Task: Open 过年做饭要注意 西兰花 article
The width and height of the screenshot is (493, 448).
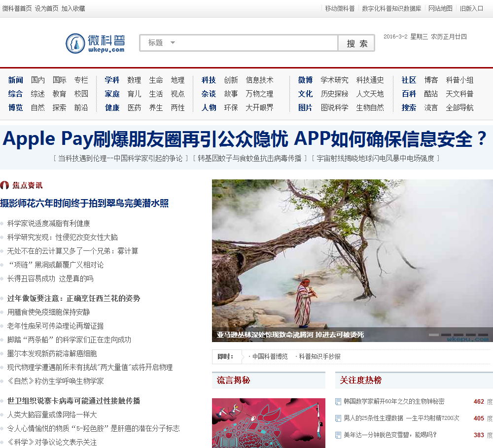Action: point(73,298)
